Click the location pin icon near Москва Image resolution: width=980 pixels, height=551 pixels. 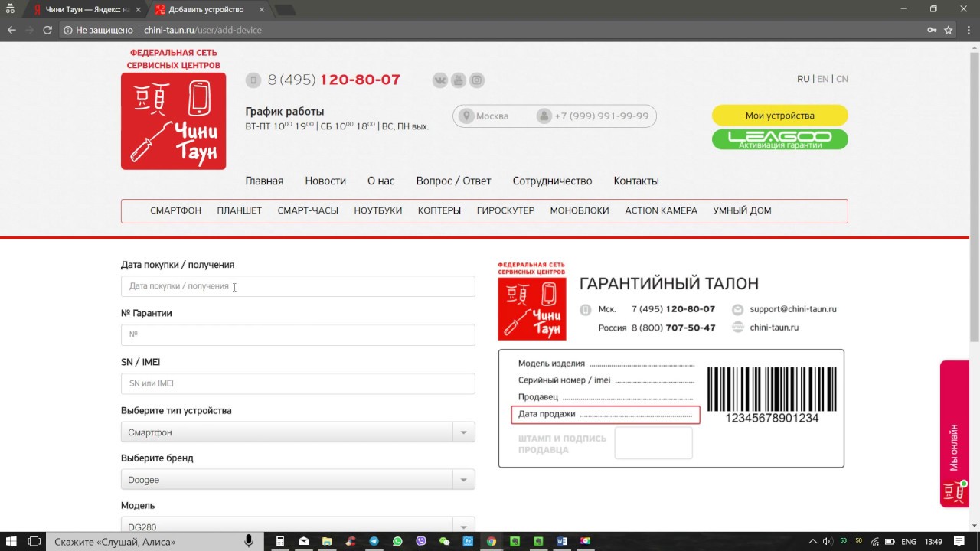(x=465, y=116)
